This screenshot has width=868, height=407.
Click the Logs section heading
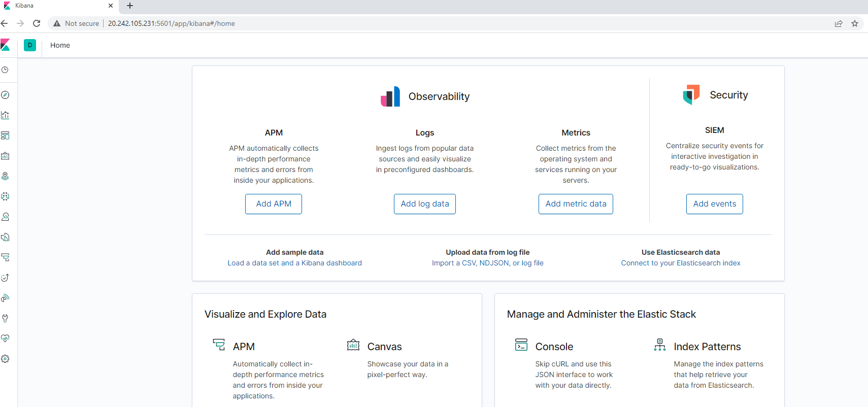[425, 132]
